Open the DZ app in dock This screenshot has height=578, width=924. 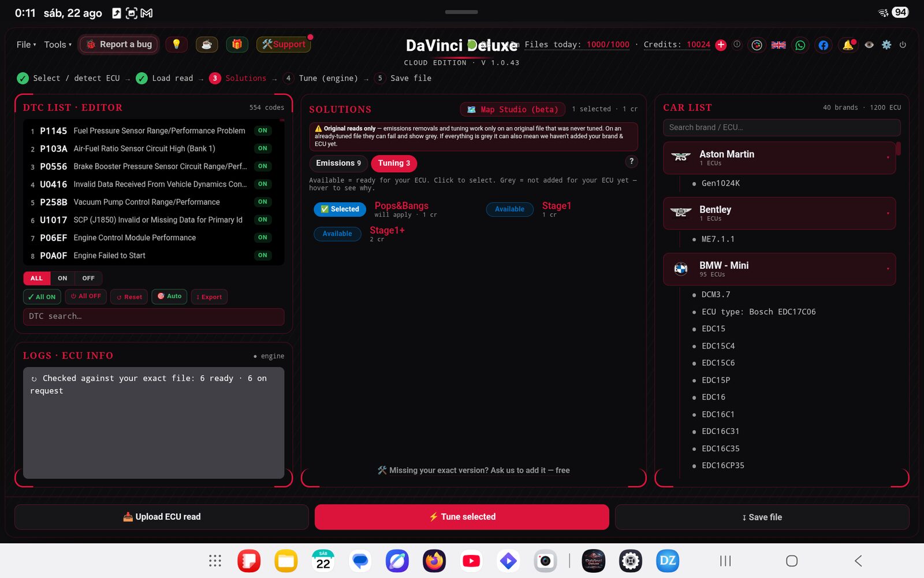point(668,561)
